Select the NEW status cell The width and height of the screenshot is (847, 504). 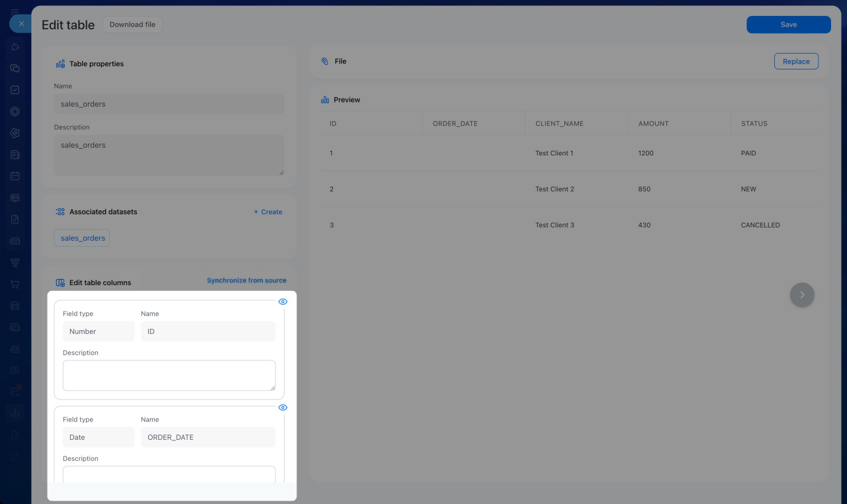(748, 189)
